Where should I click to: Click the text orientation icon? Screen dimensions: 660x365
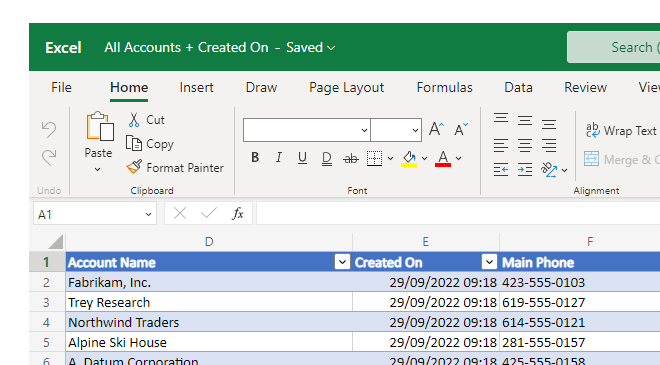point(549,170)
